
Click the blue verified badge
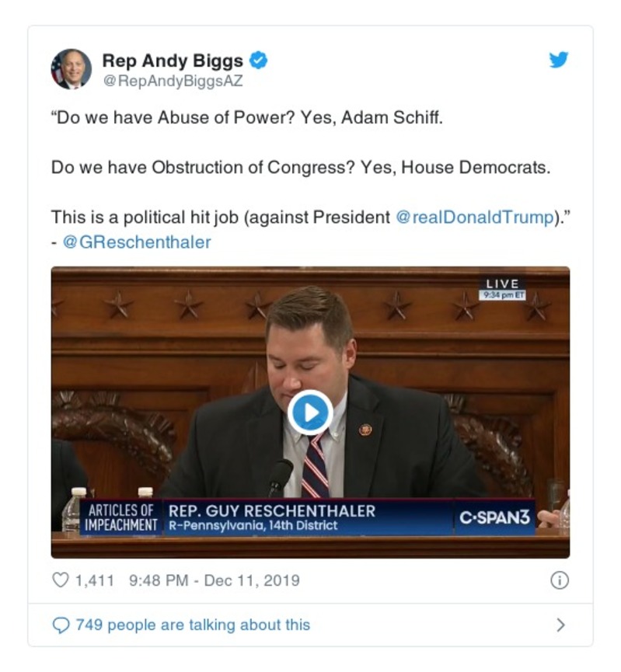coord(261,60)
